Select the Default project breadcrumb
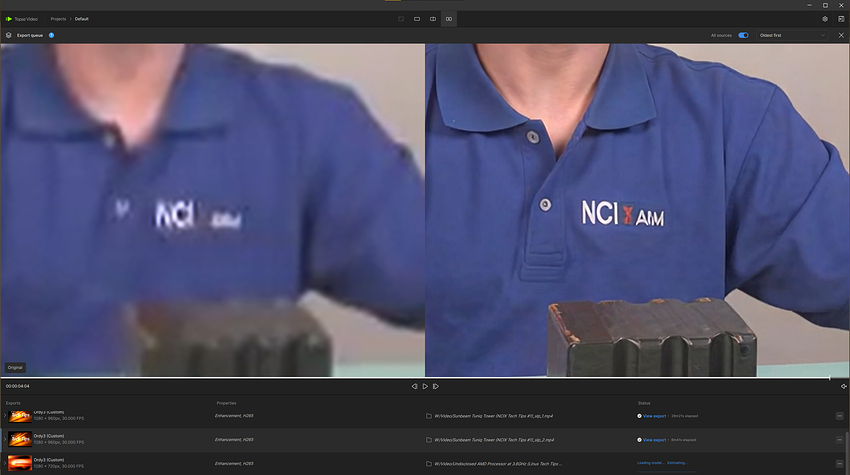 [82, 19]
